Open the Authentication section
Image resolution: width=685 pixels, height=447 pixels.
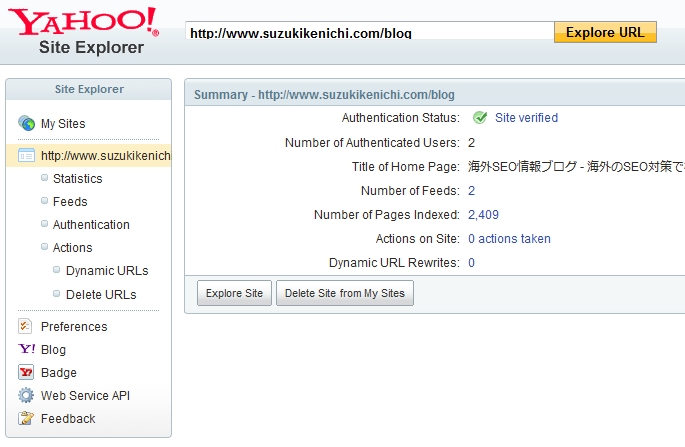tap(91, 225)
